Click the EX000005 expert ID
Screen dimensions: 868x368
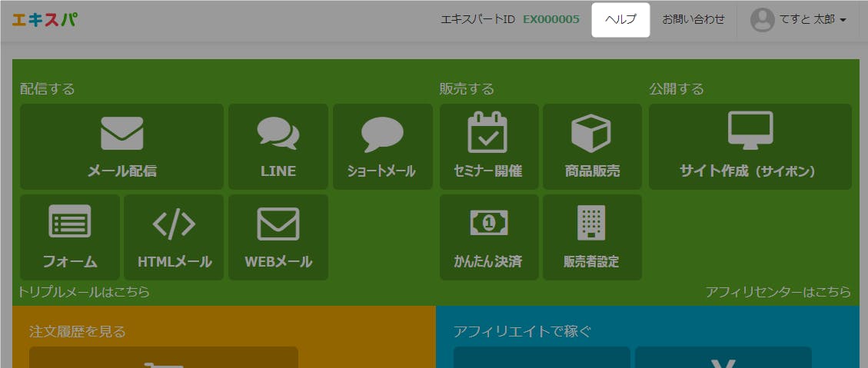(x=551, y=20)
